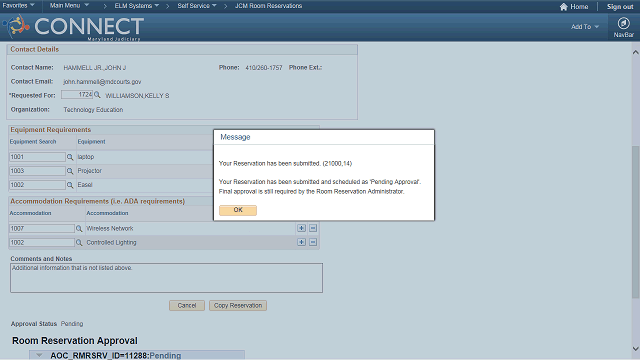Click the page scrollbar up arrow

636,52
